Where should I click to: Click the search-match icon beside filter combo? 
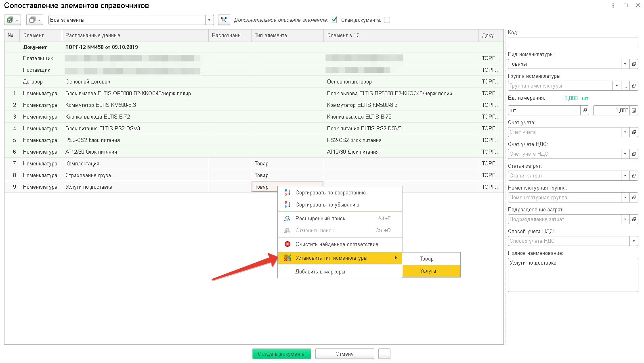coord(224,20)
